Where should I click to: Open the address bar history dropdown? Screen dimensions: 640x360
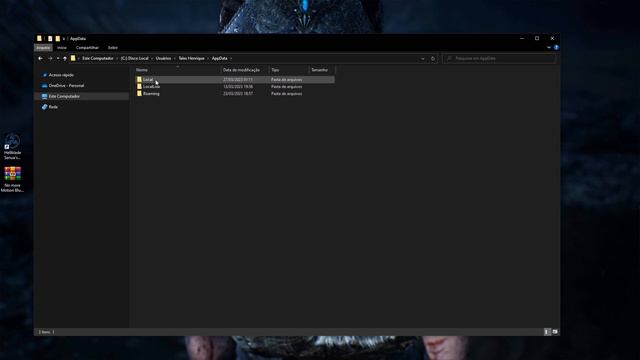[423, 59]
